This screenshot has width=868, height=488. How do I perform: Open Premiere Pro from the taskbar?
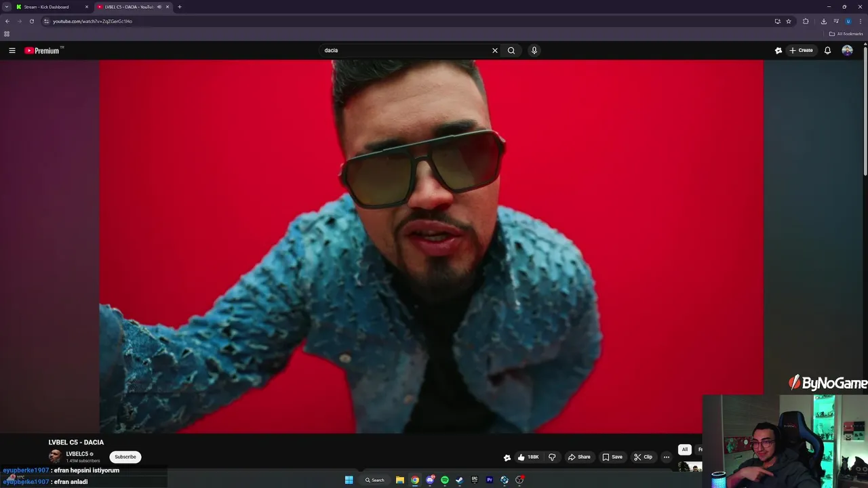pos(490,480)
